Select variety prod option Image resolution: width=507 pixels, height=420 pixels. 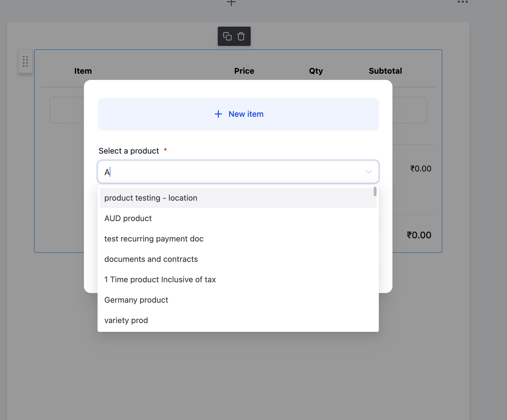[x=238, y=320]
